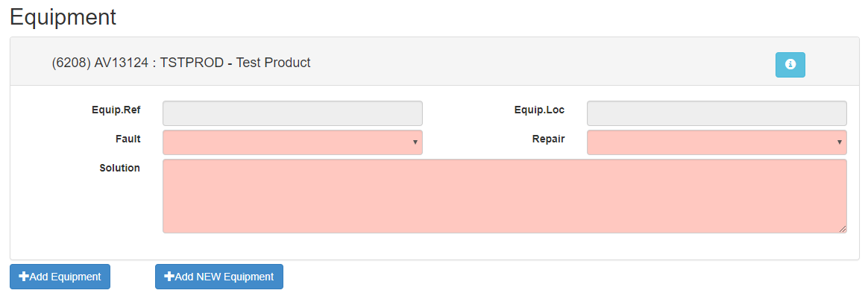Click the Equip.Loc label
Image resolution: width=868 pixels, height=299 pixels.
pyautogui.click(x=539, y=110)
